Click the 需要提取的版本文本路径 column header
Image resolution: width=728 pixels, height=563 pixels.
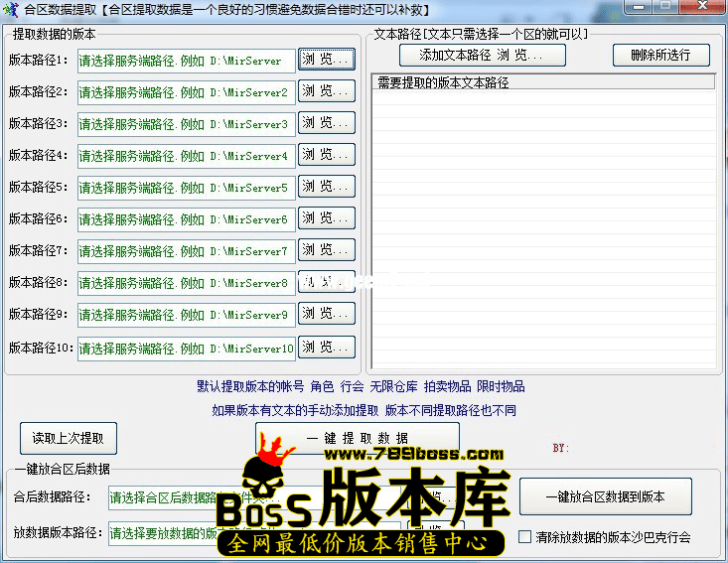pos(543,82)
